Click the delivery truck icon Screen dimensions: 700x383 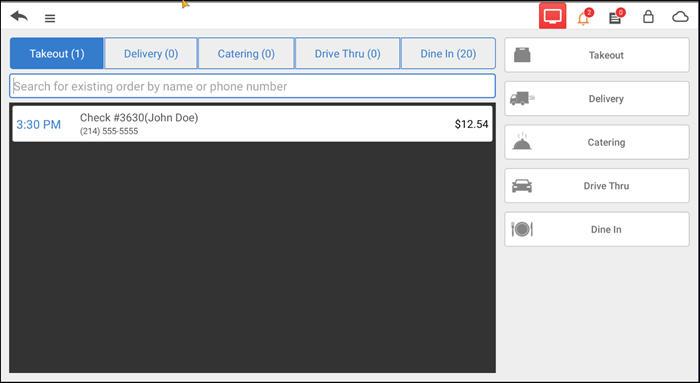tap(522, 98)
